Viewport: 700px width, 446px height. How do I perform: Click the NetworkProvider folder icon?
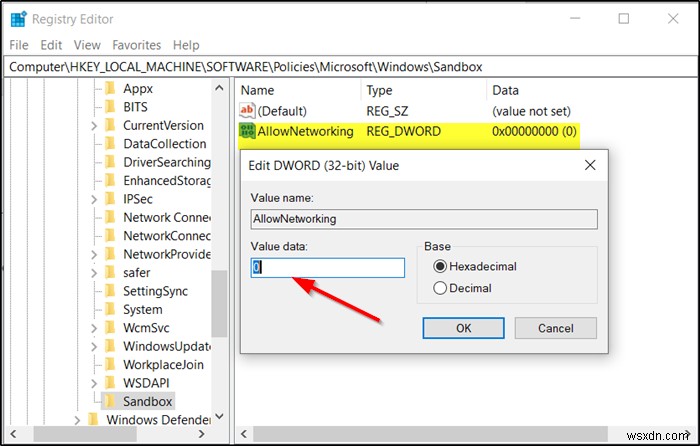click(x=110, y=254)
